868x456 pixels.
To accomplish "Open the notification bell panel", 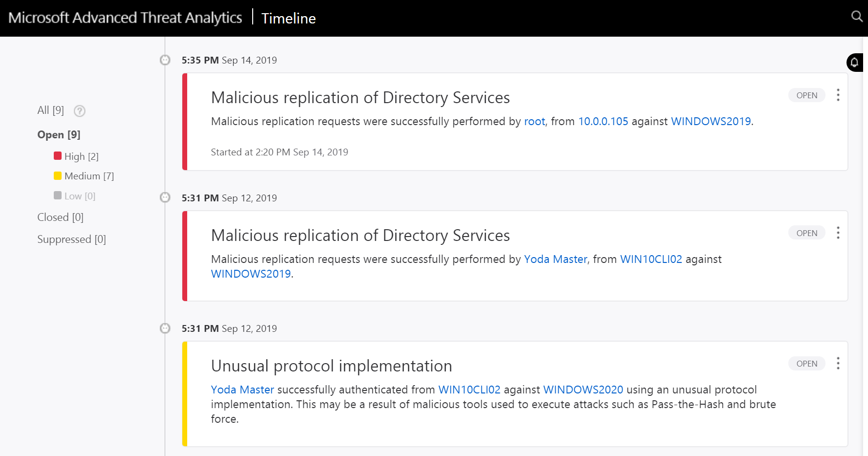I will 855,63.
